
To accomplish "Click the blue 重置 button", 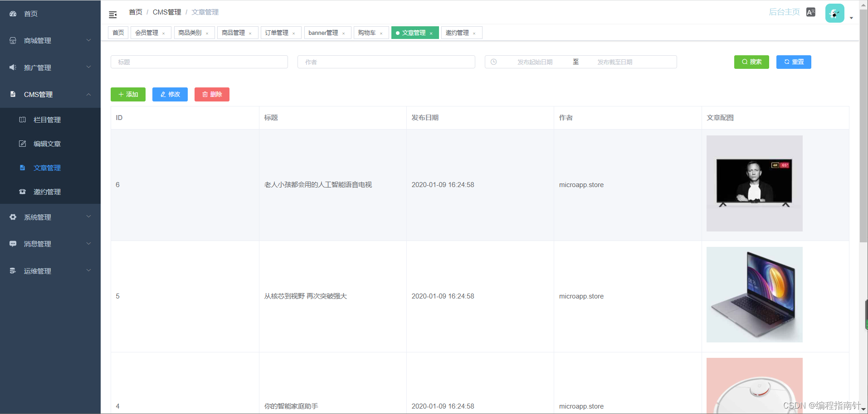I will point(794,62).
